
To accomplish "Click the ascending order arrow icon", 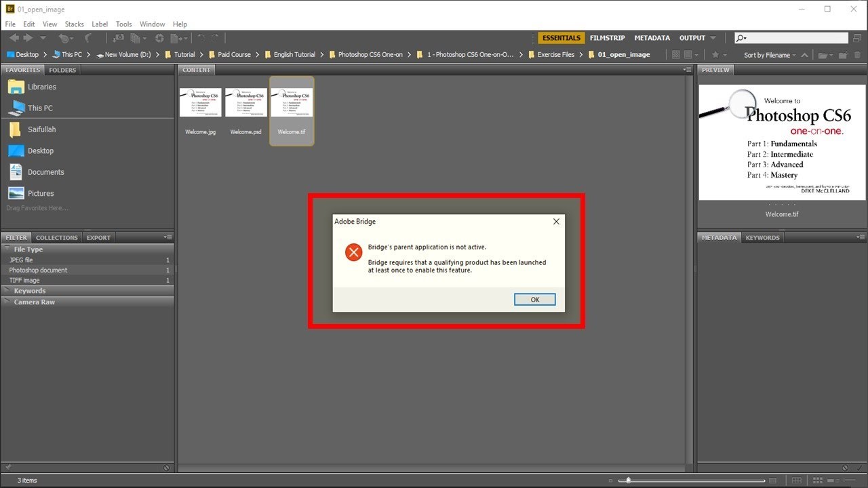I will pyautogui.click(x=804, y=55).
